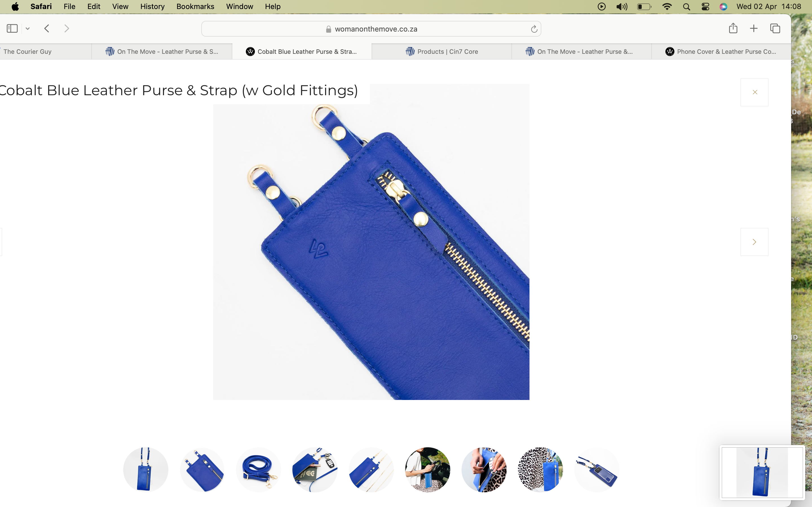Show the tab overview
The image size is (812, 507).
point(775,28)
